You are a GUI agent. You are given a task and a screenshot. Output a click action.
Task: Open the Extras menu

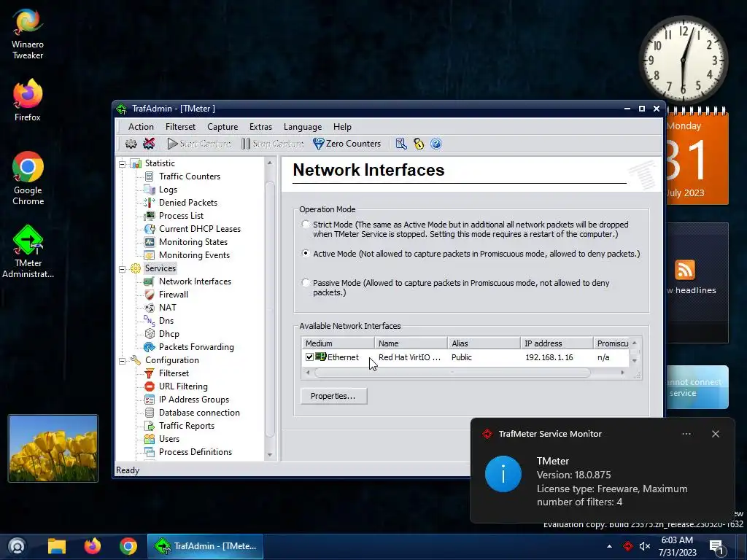(260, 127)
